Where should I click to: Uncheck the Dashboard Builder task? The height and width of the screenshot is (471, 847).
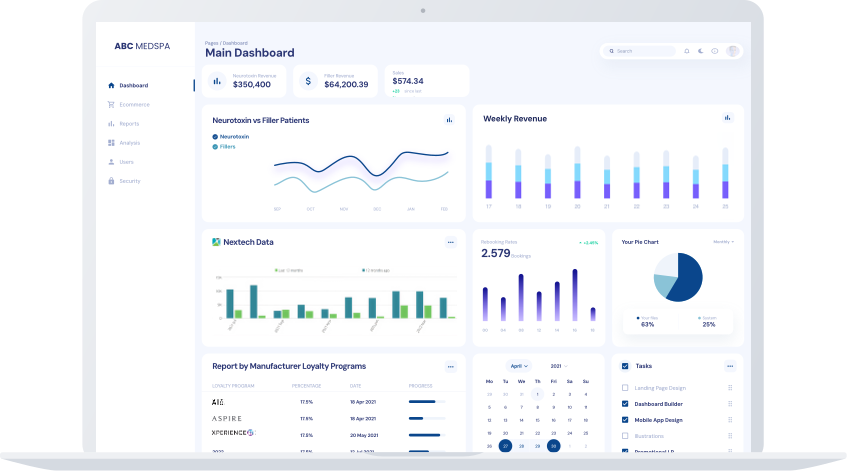coord(625,404)
